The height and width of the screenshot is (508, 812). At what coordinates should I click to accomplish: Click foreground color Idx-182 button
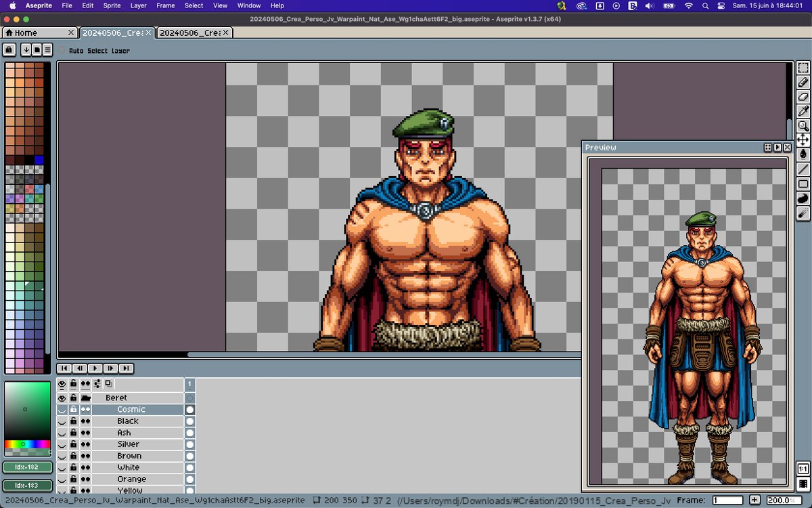tap(27, 467)
